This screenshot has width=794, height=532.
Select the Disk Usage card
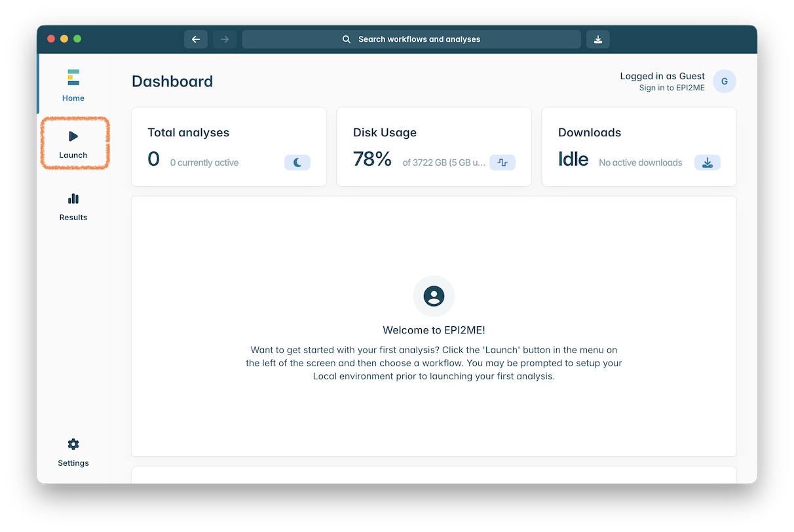click(x=434, y=147)
